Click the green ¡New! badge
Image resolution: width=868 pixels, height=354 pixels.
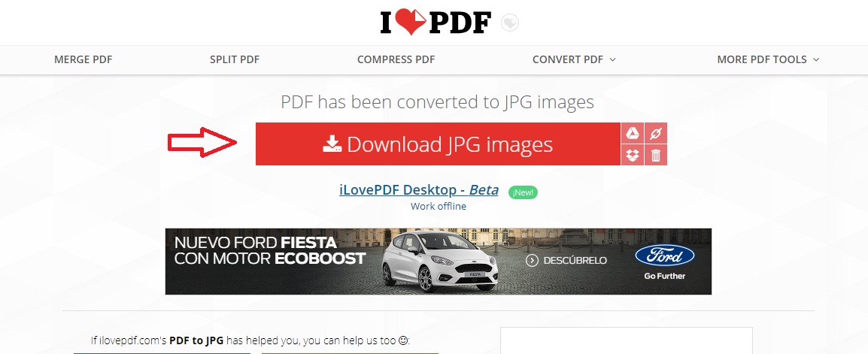click(x=523, y=192)
